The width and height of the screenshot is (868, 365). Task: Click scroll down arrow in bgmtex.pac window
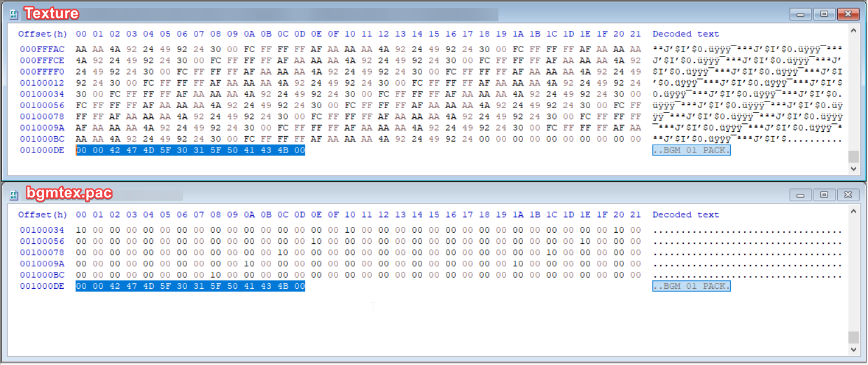pyautogui.click(x=853, y=349)
